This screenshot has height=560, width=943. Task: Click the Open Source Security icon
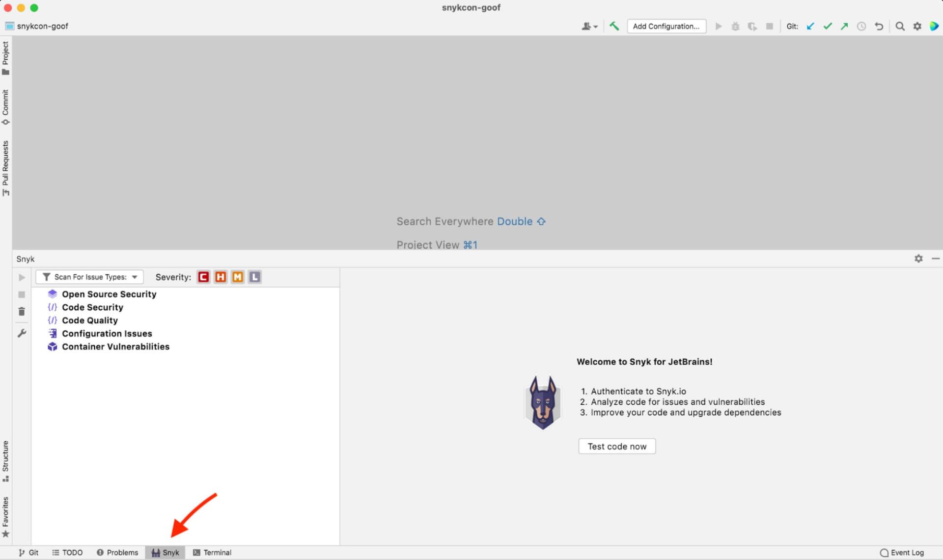click(53, 294)
